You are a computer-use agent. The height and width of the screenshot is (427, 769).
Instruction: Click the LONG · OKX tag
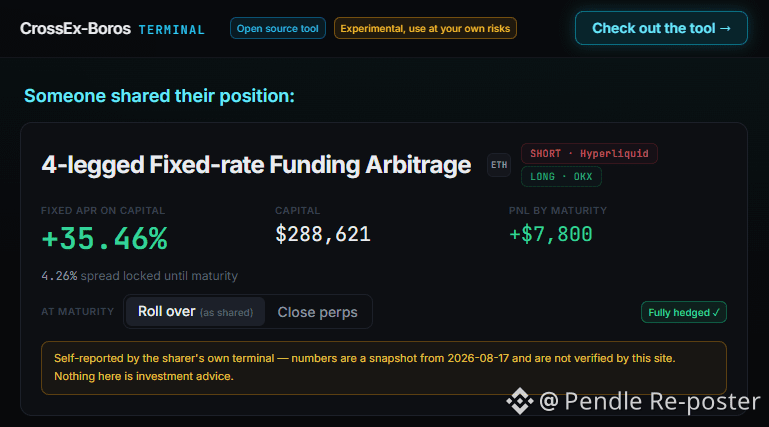point(561,176)
